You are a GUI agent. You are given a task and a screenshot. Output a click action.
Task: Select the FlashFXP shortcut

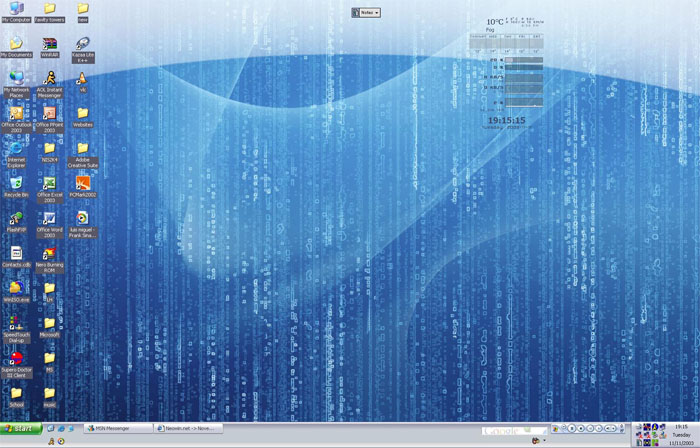point(17,222)
